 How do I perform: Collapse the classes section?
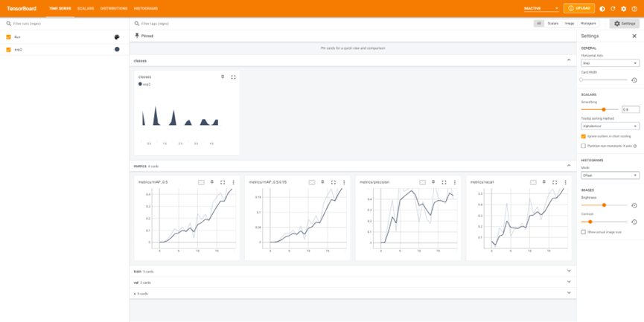pos(569,60)
